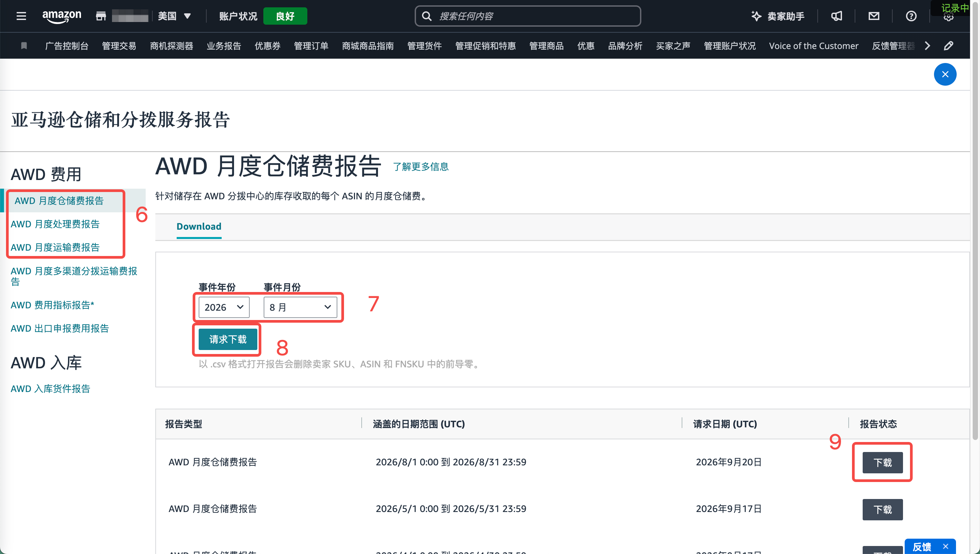Switch to the Download tab
980x554 pixels.
click(x=199, y=226)
